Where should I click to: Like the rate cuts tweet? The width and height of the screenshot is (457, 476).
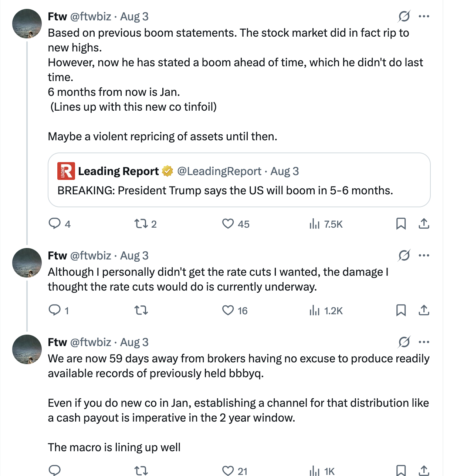[228, 310]
